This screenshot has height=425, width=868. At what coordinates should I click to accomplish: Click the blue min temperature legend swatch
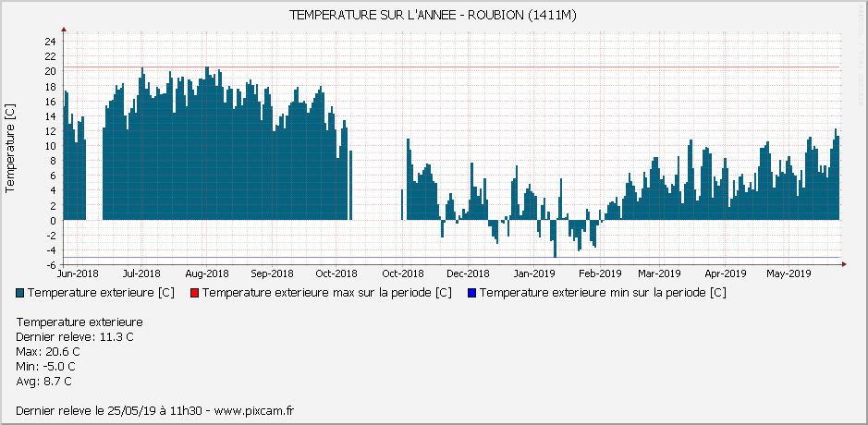click(x=471, y=293)
